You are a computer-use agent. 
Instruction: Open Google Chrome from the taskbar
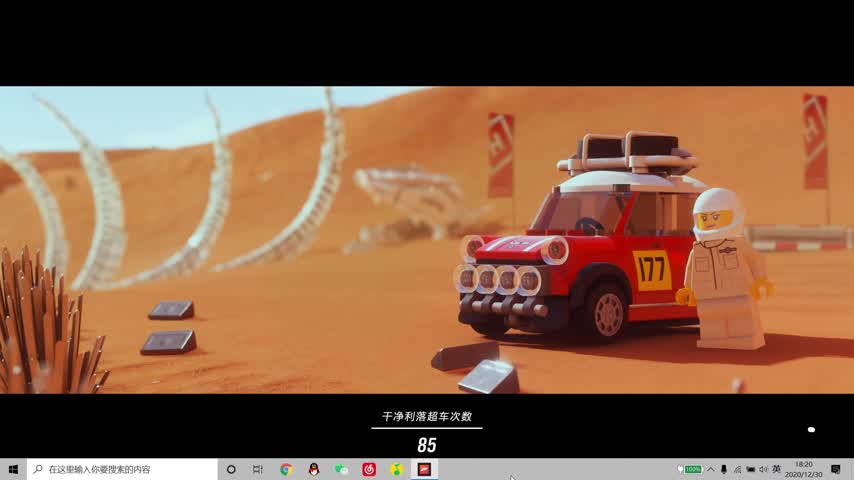tap(286, 469)
